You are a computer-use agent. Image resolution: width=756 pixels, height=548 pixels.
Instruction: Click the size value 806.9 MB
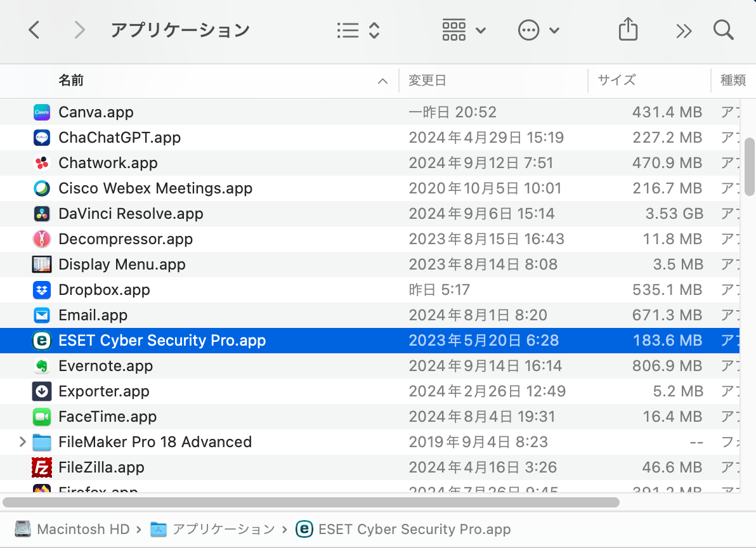pos(667,366)
